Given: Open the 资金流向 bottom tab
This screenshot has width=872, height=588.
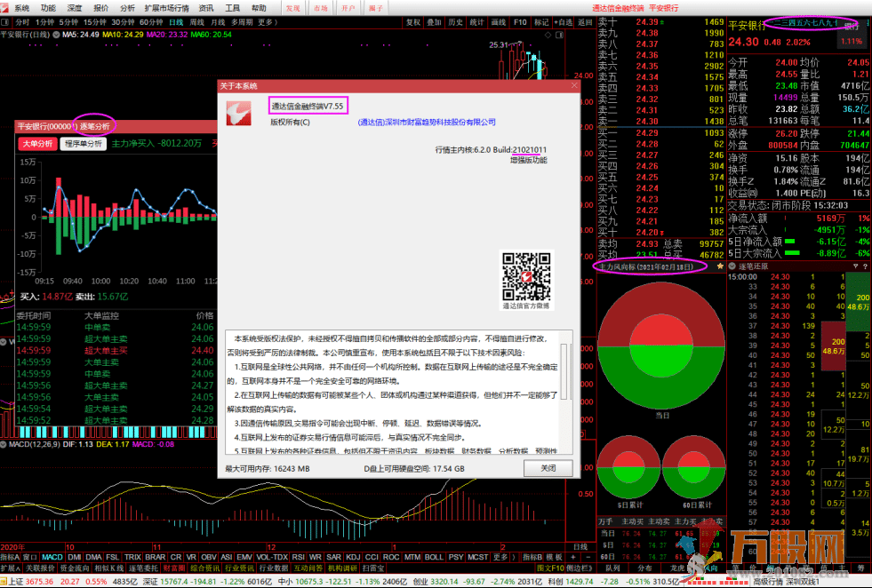Looking at the screenshot, I should point(75,568).
